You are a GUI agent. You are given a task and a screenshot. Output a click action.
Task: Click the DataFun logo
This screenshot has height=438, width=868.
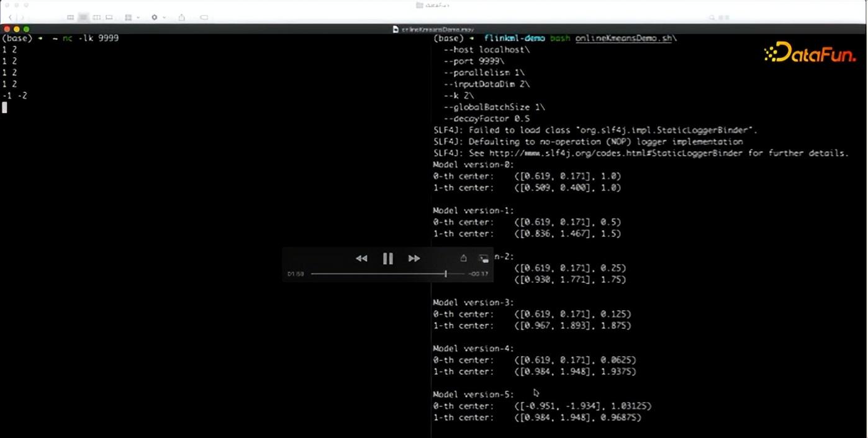click(811, 53)
